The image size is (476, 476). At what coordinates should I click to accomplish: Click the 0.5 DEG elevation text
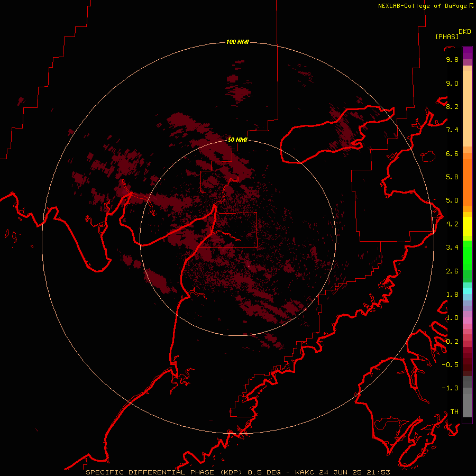point(264,472)
